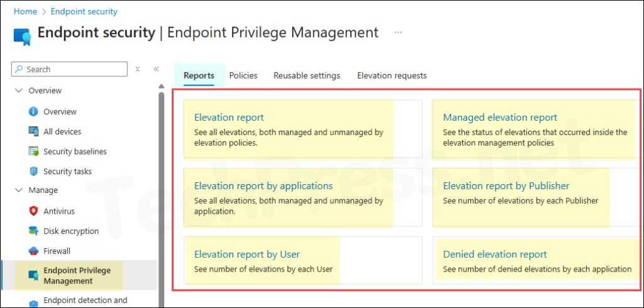Click the 'Manage' section heading text

click(x=43, y=190)
